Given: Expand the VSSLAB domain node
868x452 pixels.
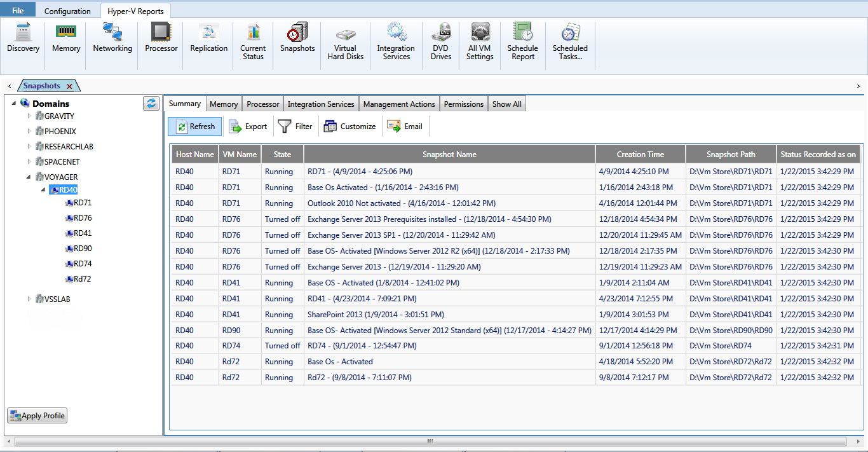Looking at the screenshot, I should pyautogui.click(x=29, y=299).
